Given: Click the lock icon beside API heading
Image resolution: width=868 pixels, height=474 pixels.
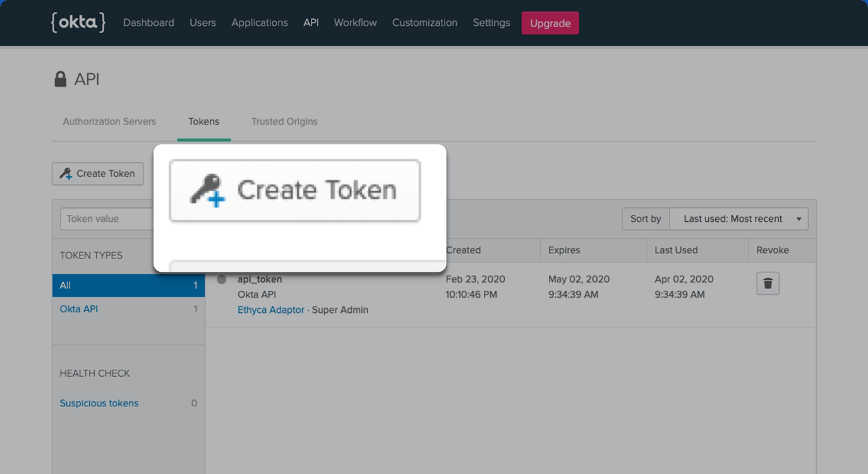Looking at the screenshot, I should point(61,79).
